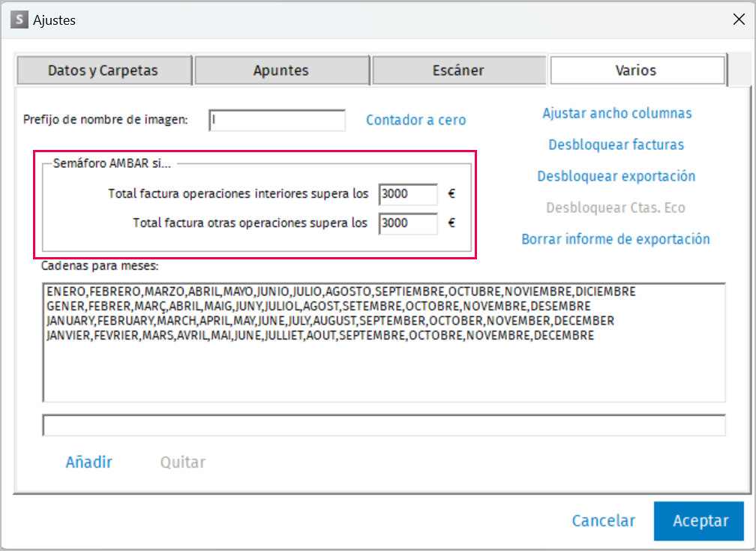Click the S application icon in title bar
This screenshot has height=551, width=756.
[19, 19]
